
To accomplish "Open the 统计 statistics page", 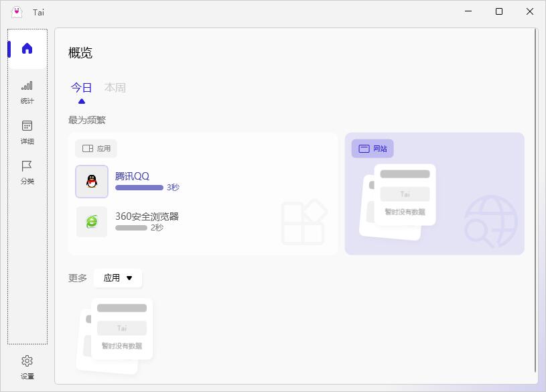I will click(27, 92).
